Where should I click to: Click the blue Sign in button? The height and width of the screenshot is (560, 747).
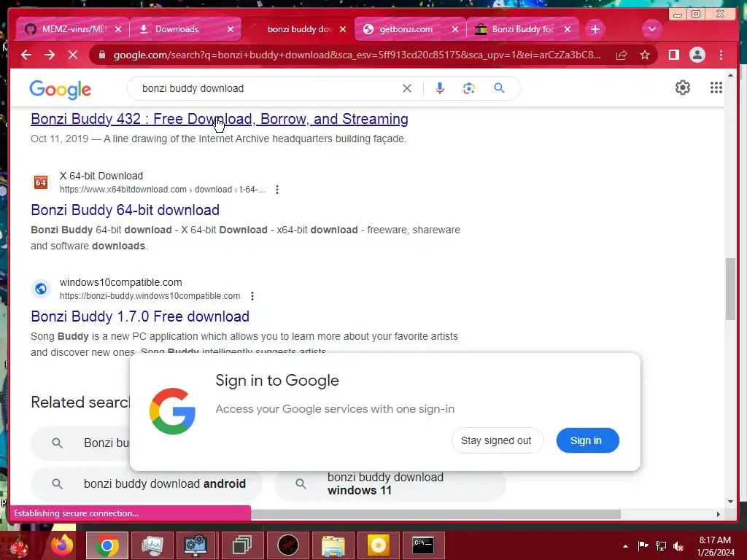pyautogui.click(x=587, y=440)
